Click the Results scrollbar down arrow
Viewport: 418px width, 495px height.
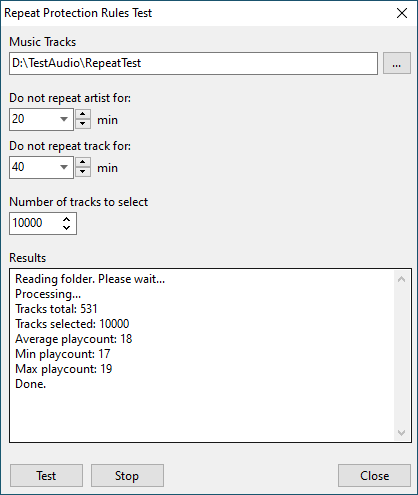pos(402,433)
